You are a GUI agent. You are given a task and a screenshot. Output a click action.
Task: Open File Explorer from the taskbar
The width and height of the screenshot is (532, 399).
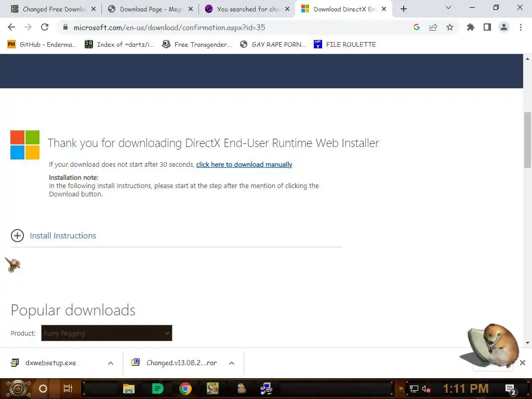(x=129, y=389)
